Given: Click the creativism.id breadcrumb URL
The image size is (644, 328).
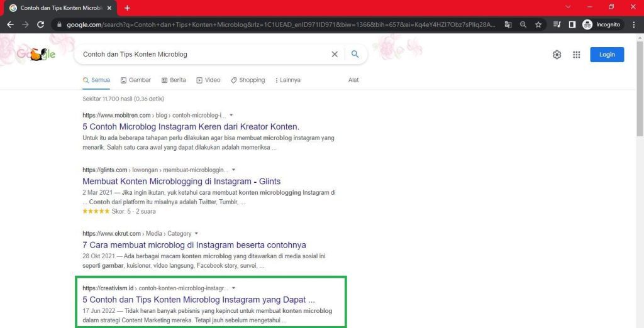Looking at the screenshot, I should tap(155, 288).
